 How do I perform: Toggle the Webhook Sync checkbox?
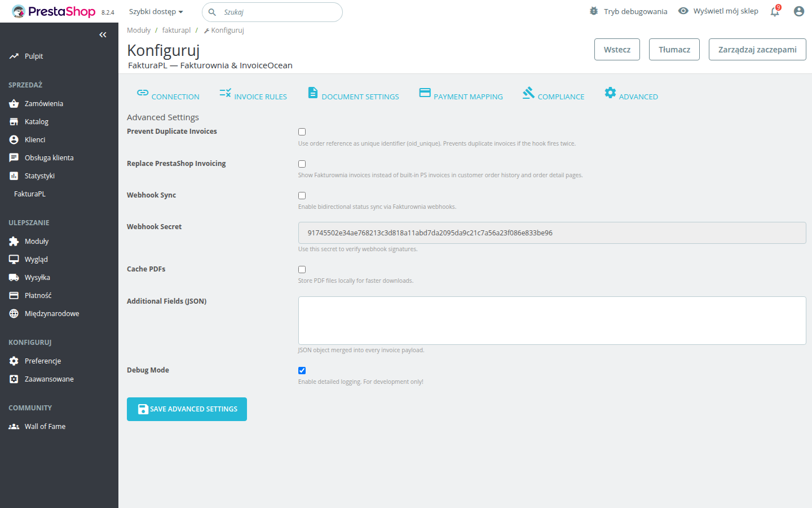coord(302,196)
